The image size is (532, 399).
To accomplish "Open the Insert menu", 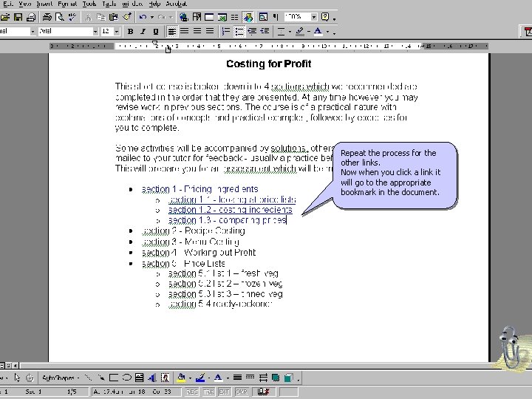I will click(44, 4).
